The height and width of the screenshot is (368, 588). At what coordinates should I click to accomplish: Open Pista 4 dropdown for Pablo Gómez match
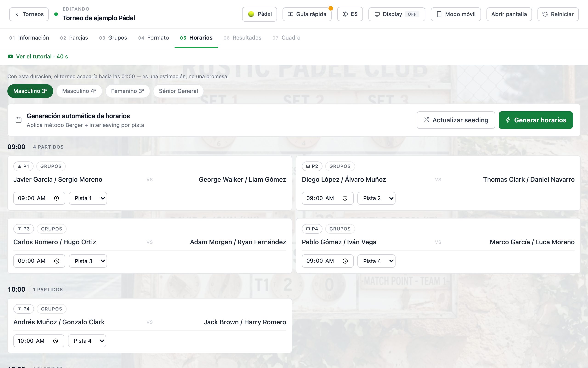(x=376, y=261)
